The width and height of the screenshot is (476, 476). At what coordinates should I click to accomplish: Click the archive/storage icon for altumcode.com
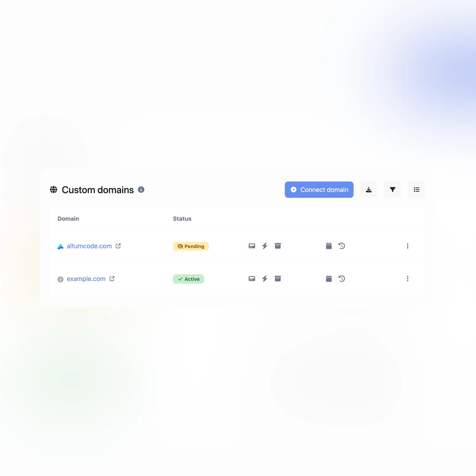(278, 246)
